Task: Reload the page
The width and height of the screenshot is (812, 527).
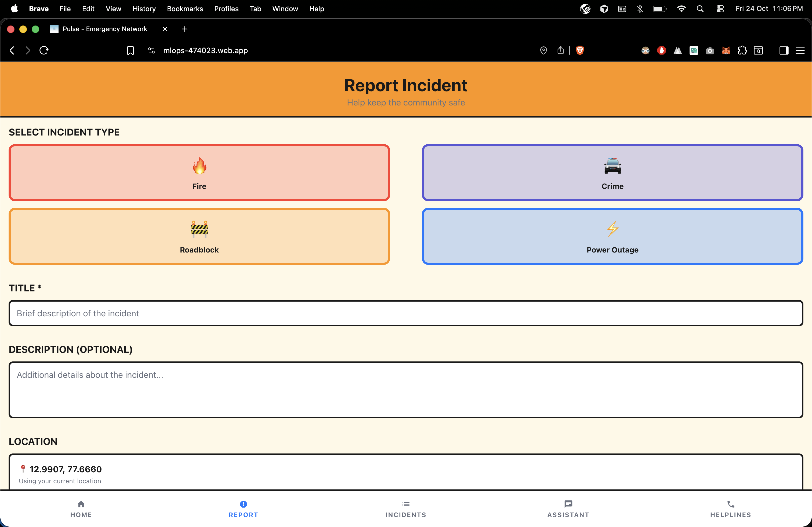Action: (44, 50)
